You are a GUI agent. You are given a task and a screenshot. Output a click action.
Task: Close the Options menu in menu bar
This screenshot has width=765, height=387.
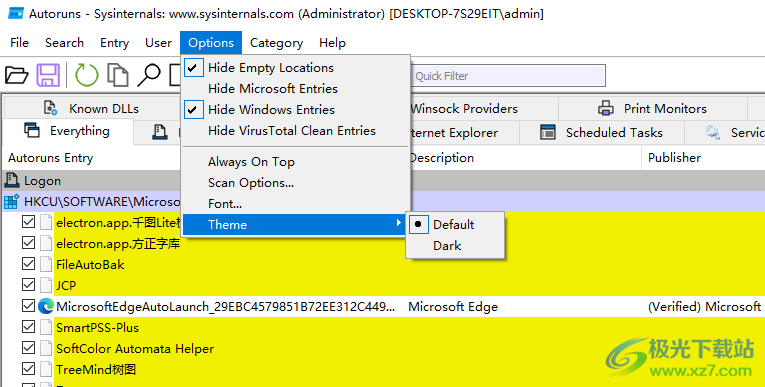[211, 43]
